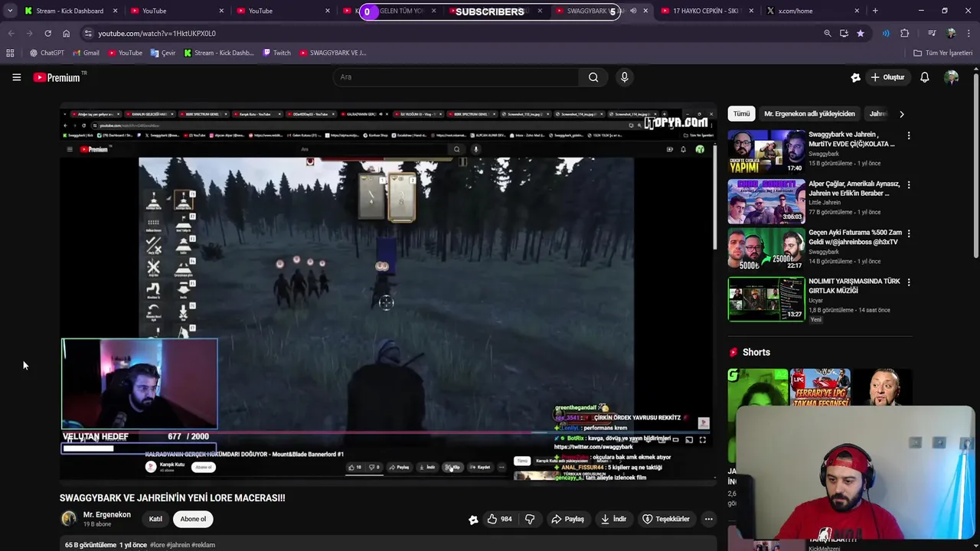Show the next filter chips with arrow
980x551 pixels.
(901, 114)
